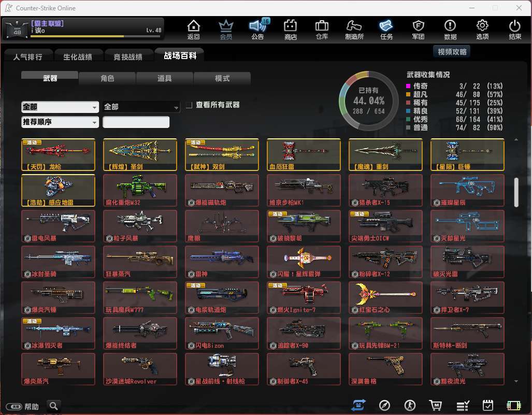The height and width of the screenshot is (415, 532).
Task: Click the yellow experience bar under the player name
Action: 96,36
